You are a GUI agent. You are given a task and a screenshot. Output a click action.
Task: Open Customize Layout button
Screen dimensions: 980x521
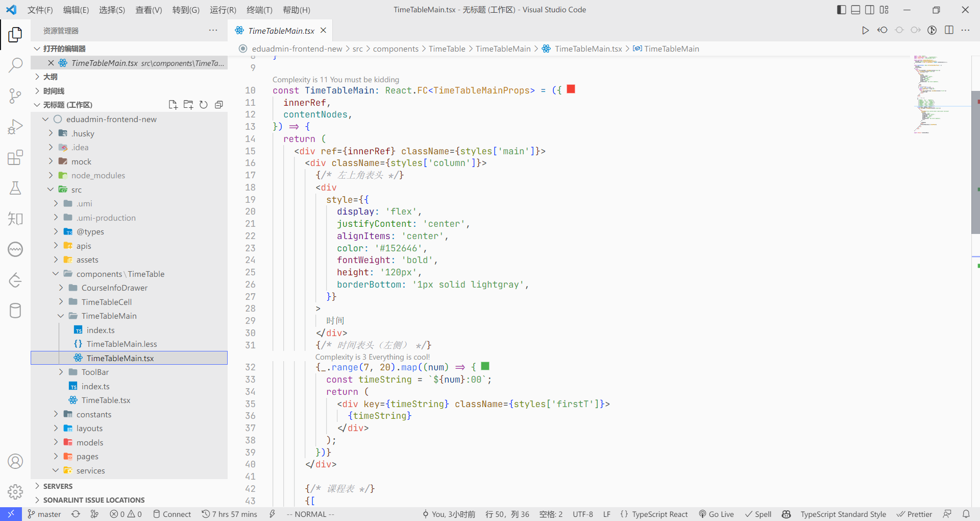click(x=885, y=10)
